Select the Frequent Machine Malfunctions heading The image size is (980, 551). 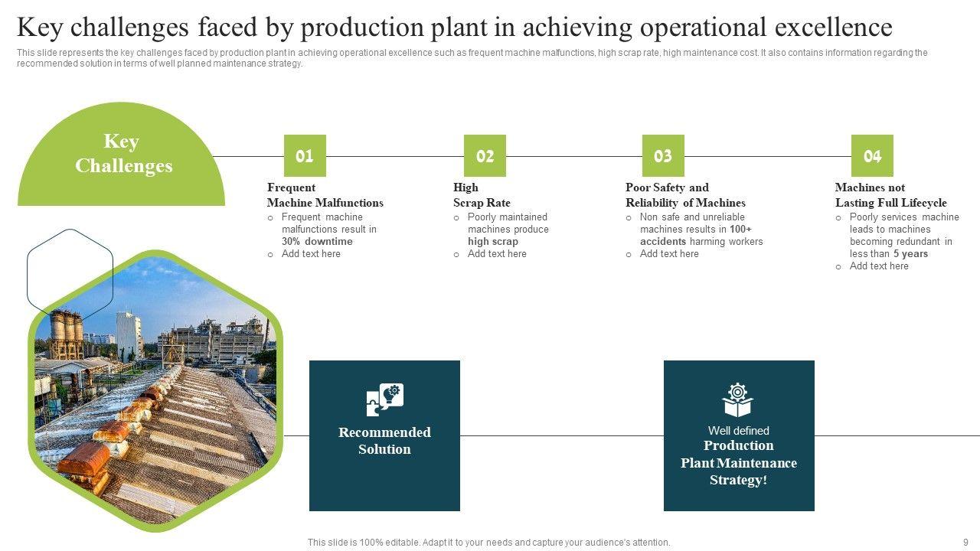(x=325, y=195)
